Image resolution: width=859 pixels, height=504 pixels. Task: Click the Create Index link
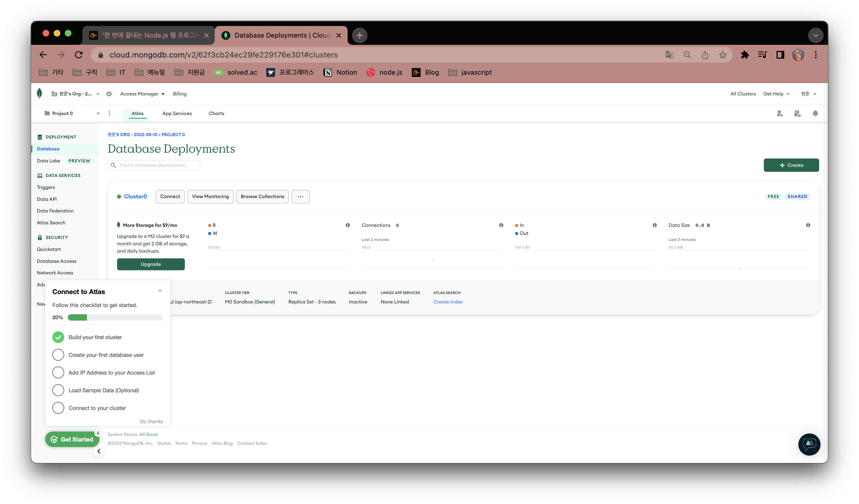(448, 302)
